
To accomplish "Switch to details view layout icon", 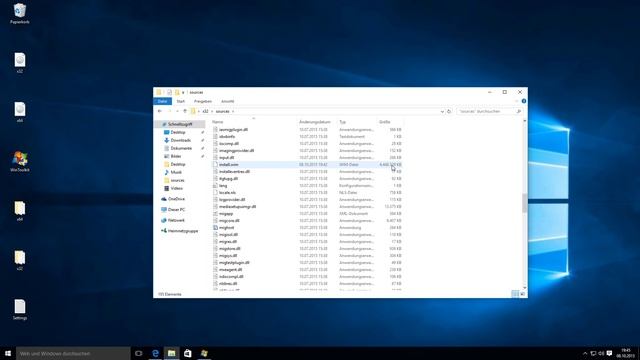I will [x=515, y=294].
